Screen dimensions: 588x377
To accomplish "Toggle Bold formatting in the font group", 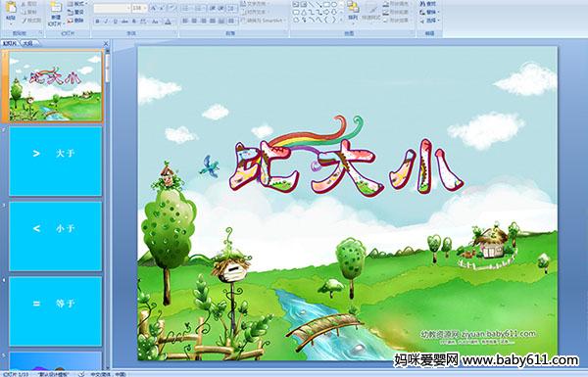I will 97,22.
